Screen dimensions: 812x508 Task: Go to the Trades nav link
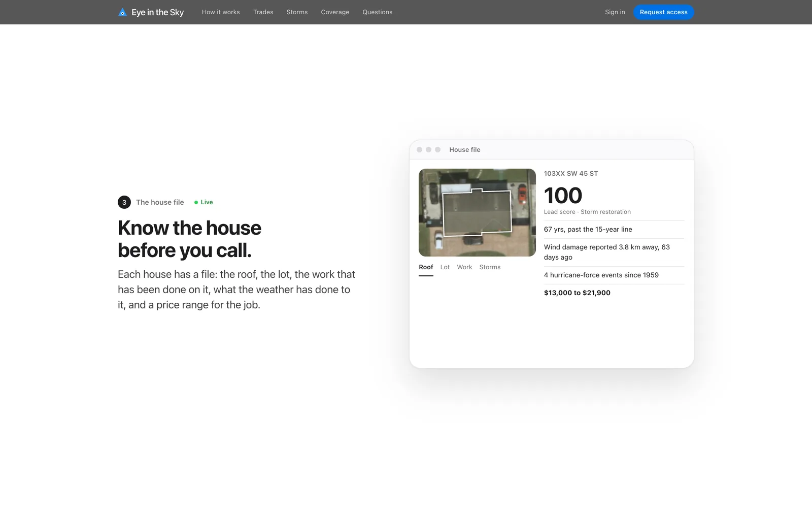[263, 12]
